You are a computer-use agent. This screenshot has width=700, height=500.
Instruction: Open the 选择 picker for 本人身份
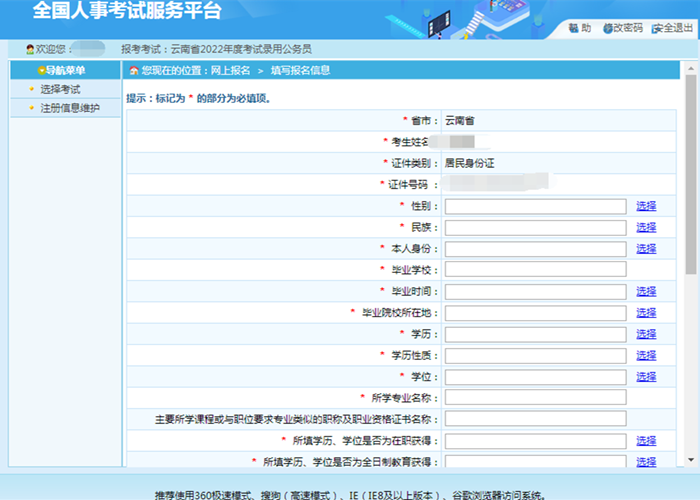tap(646, 248)
